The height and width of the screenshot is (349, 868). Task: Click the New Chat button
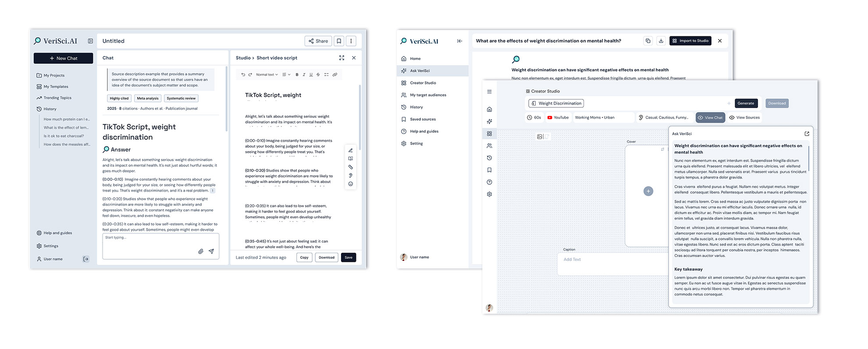(64, 58)
